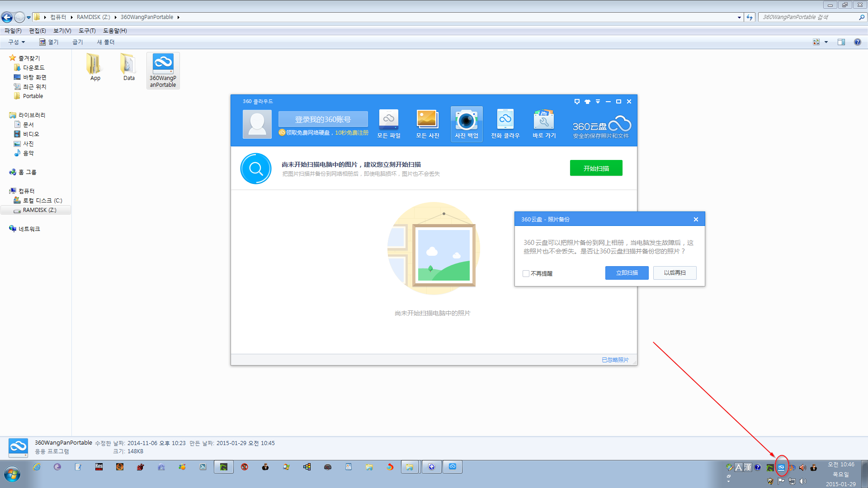Open the 편집(E) menu

[38, 31]
